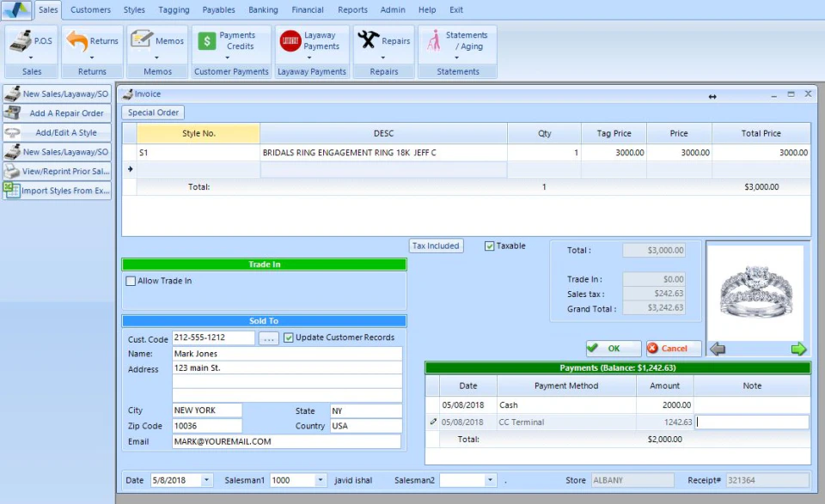Show previous image with gray arrow

[x=718, y=349]
